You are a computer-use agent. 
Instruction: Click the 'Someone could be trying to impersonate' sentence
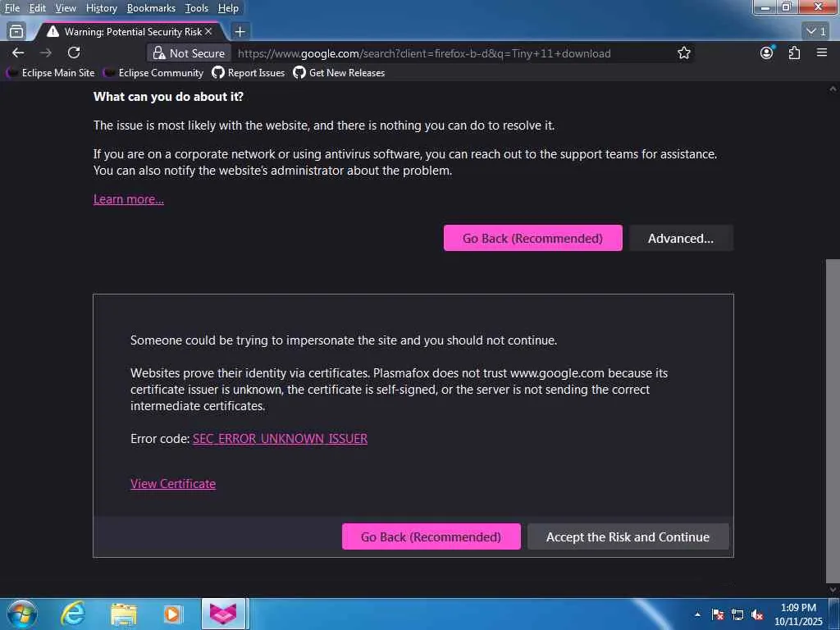pos(344,340)
